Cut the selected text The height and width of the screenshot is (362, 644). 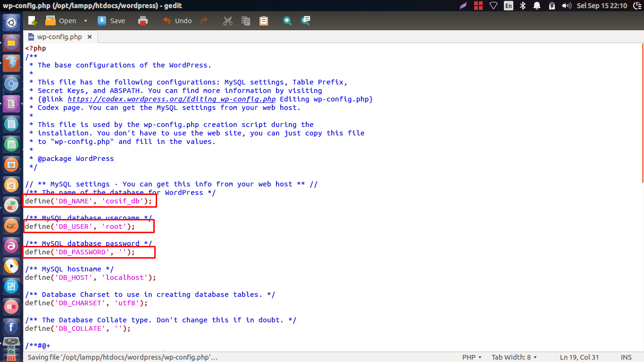[227, 20]
